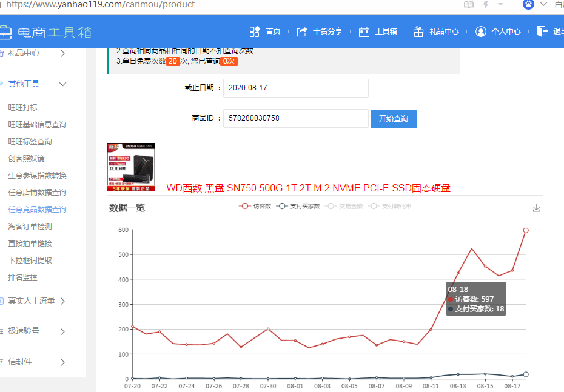Click the 个人中心 user avatar icon

(480, 32)
